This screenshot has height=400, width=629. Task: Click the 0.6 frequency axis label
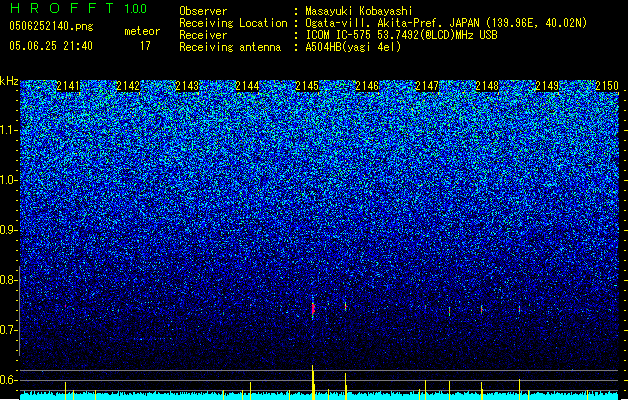pos(9,380)
